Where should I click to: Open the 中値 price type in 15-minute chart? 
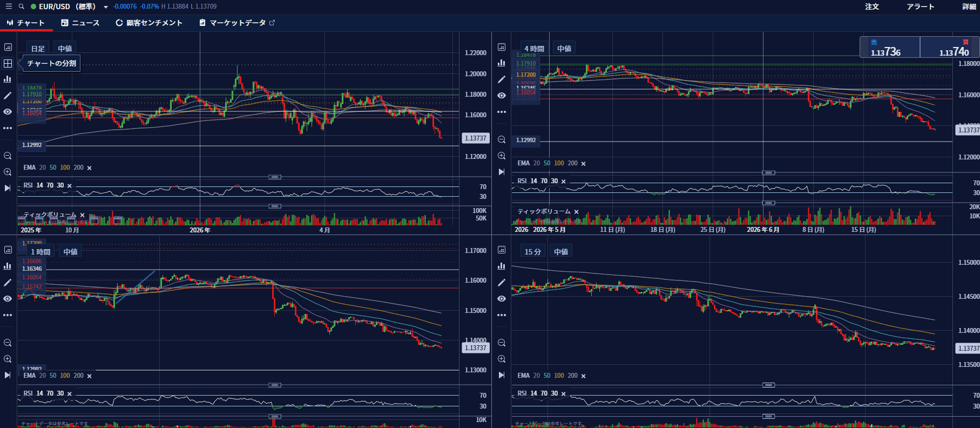click(x=561, y=252)
